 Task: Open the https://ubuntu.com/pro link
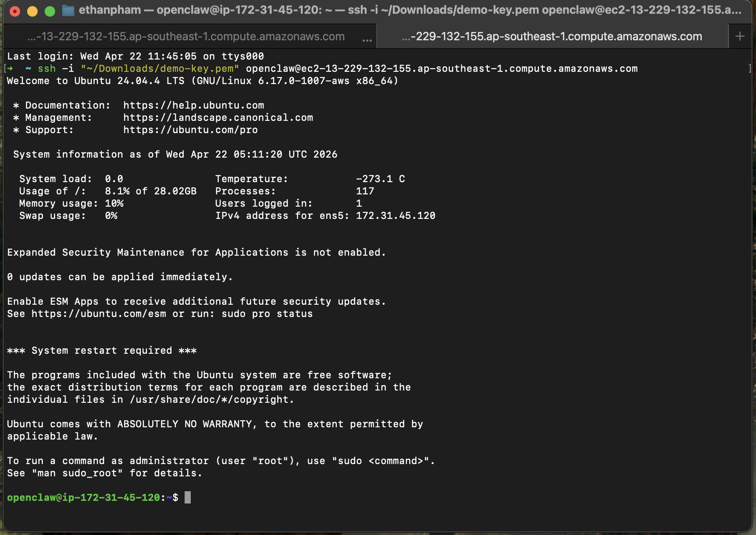[x=190, y=130]
